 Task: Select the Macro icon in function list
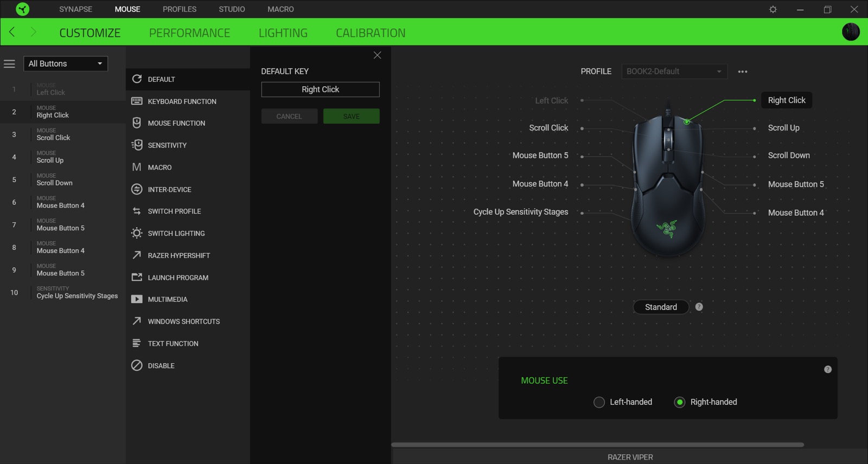click(x=137, y=167)
